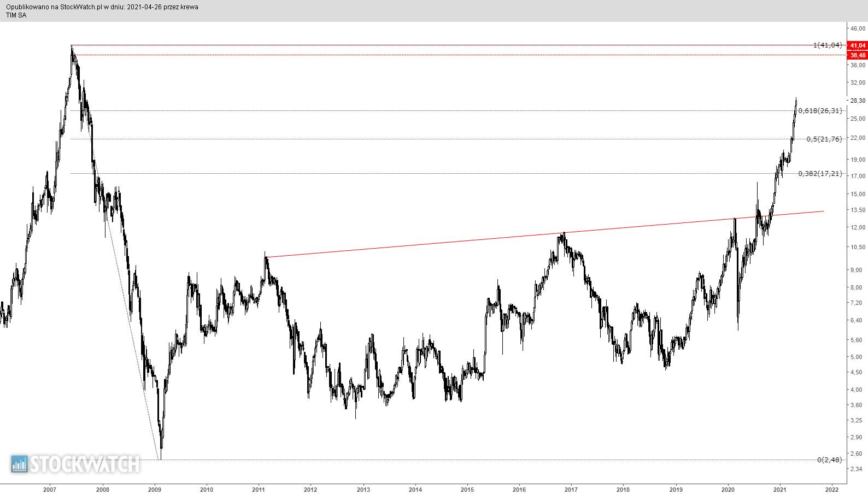Click the 2016 year axis label

click(x=519, y=490)
